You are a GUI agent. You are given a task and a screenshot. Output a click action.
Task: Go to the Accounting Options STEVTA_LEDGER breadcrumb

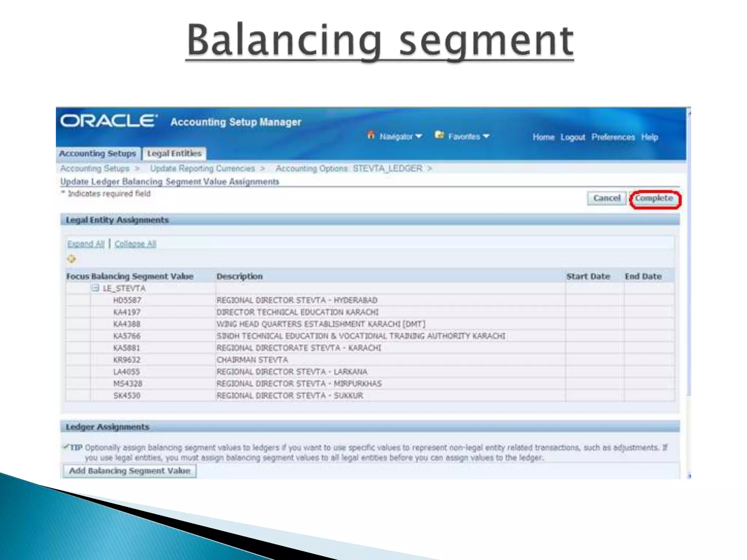pyautogui.click(x=349, y=168)
